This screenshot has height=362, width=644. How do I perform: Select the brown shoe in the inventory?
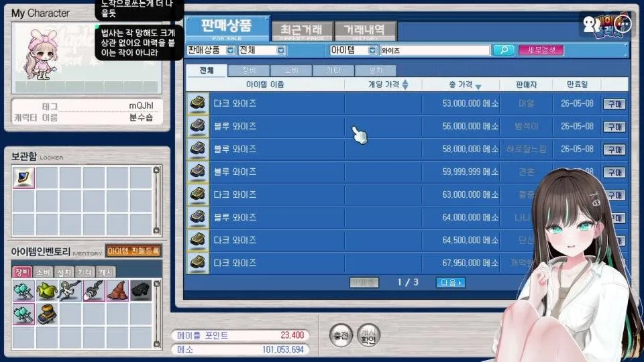46,314
